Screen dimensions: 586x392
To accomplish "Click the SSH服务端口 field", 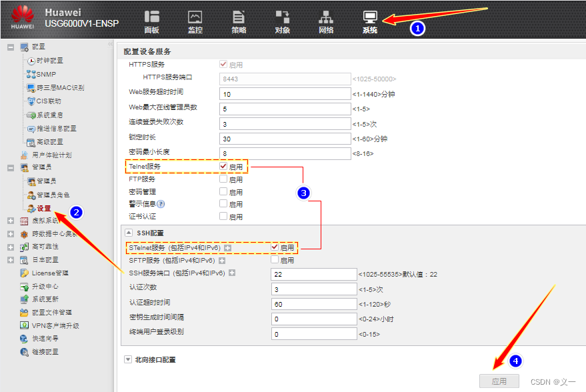I will pos(314,274).
